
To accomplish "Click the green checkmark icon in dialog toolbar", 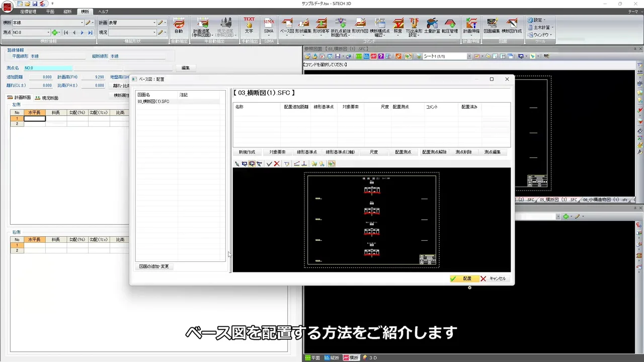I will tap(269, 164).
